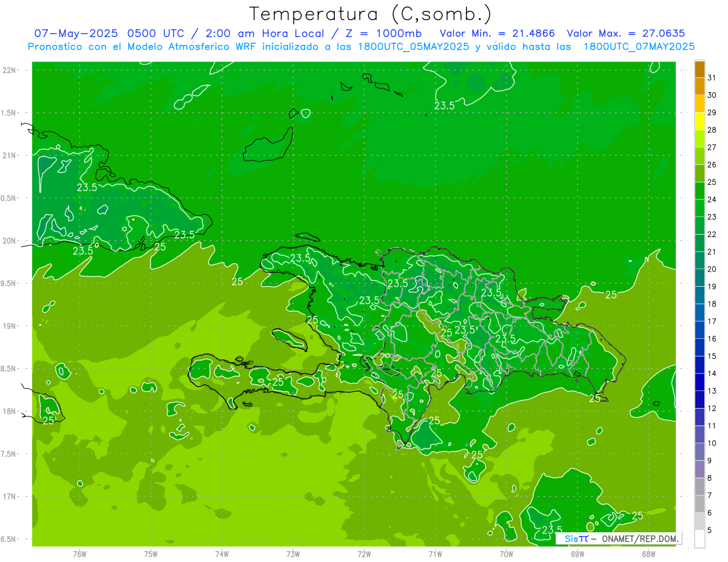Click the '26' value on the color scale

(x=712, y=165)
